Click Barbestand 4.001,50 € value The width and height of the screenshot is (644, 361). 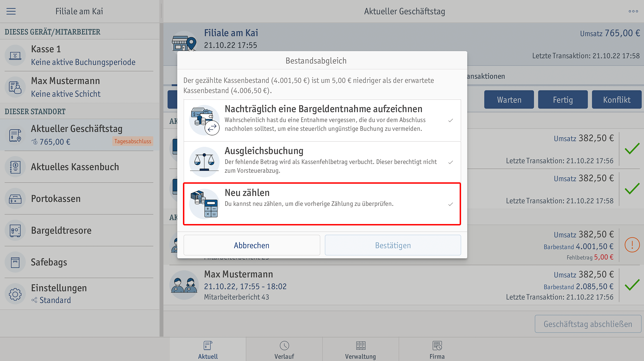[579, 247]
